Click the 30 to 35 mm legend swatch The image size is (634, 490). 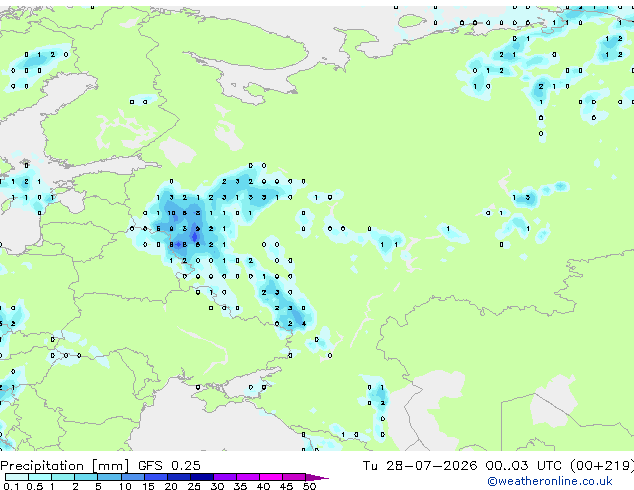tap(225, 477)
